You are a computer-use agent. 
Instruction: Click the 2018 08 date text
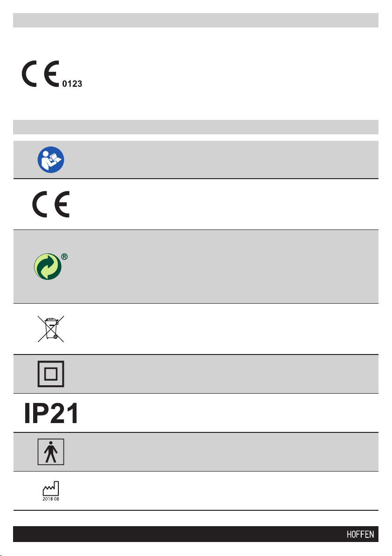click(51, 499)
